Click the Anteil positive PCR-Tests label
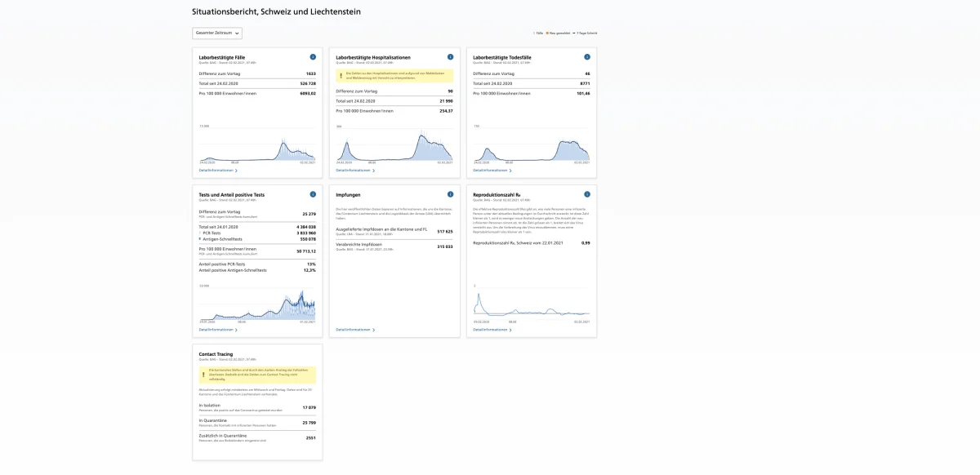 tap(222, 264)
